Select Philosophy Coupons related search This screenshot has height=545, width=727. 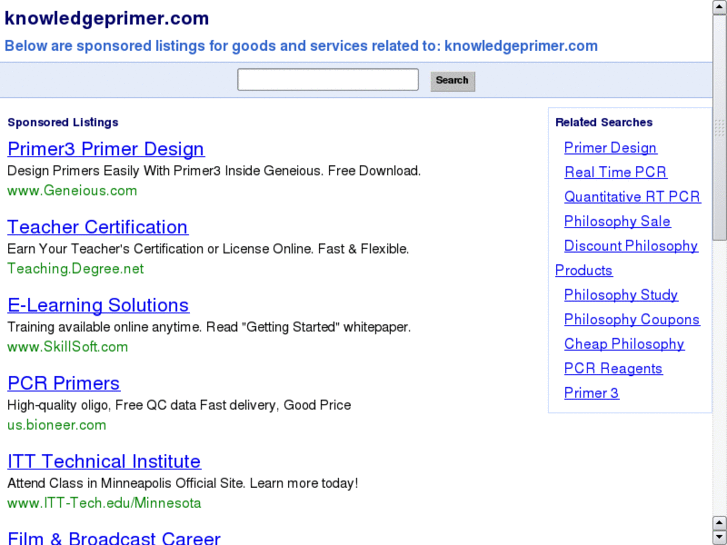pyautogui.click(x=632, y=319)
